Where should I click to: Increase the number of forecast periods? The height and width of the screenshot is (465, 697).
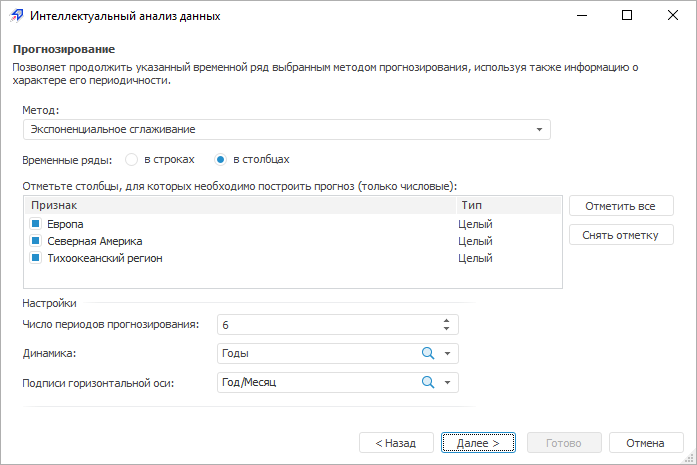[446, 320]
